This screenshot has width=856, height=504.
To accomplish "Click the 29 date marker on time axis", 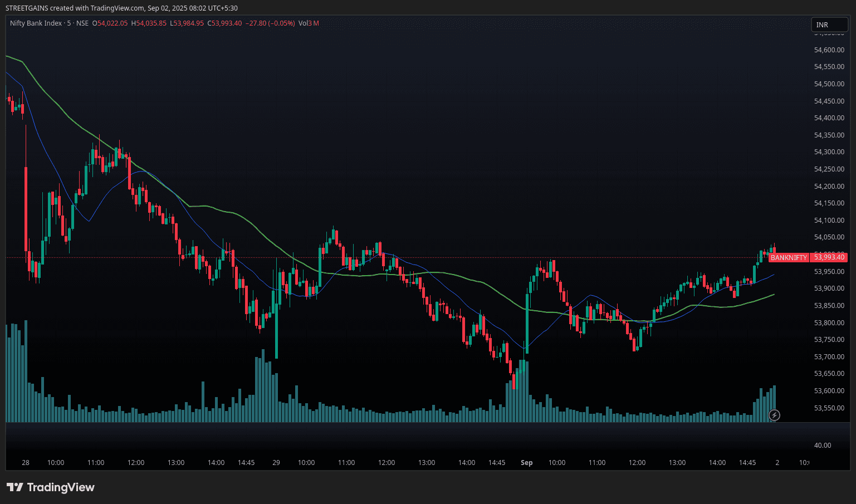I will coord(276,463).
